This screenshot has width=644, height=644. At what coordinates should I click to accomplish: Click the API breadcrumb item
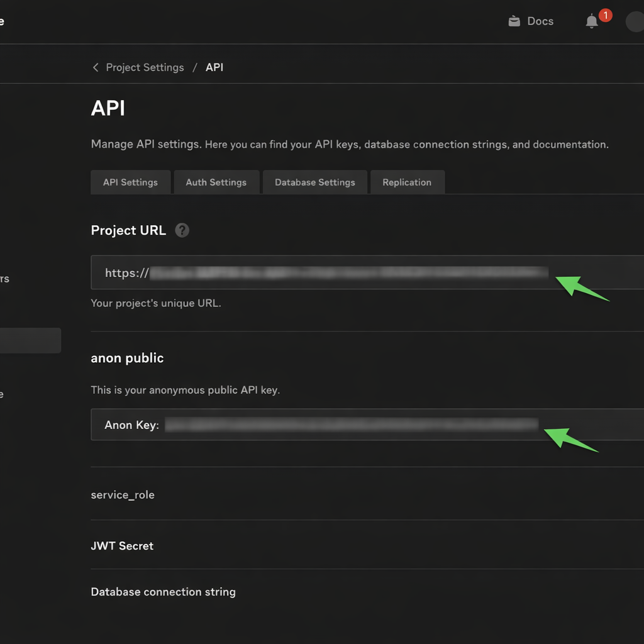(214, 67)
